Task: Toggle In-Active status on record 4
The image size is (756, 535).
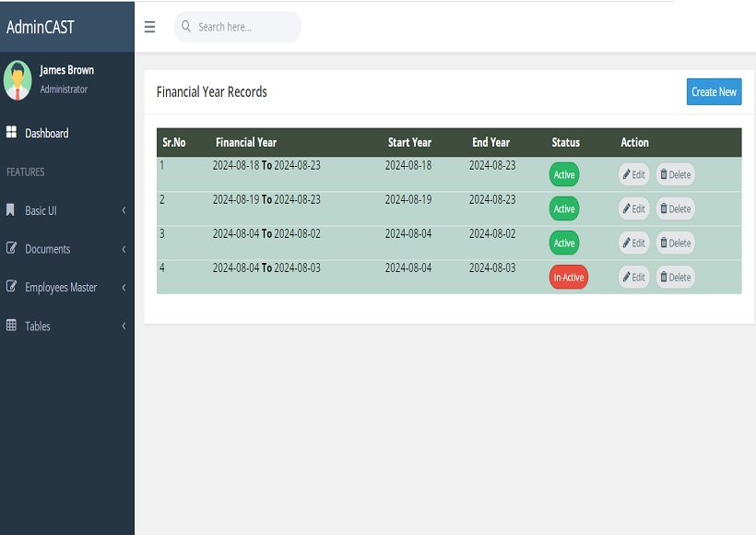Action: [568, 277]
